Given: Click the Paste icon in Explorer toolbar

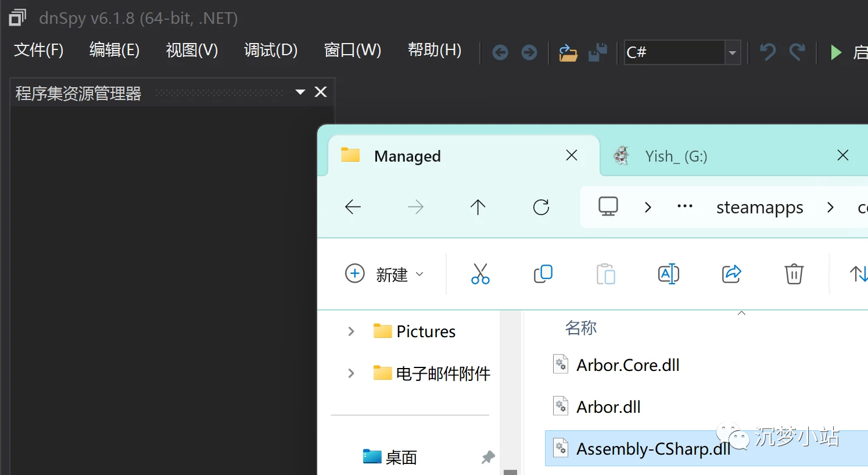Looking at the screenshot, I should point(605,274).
